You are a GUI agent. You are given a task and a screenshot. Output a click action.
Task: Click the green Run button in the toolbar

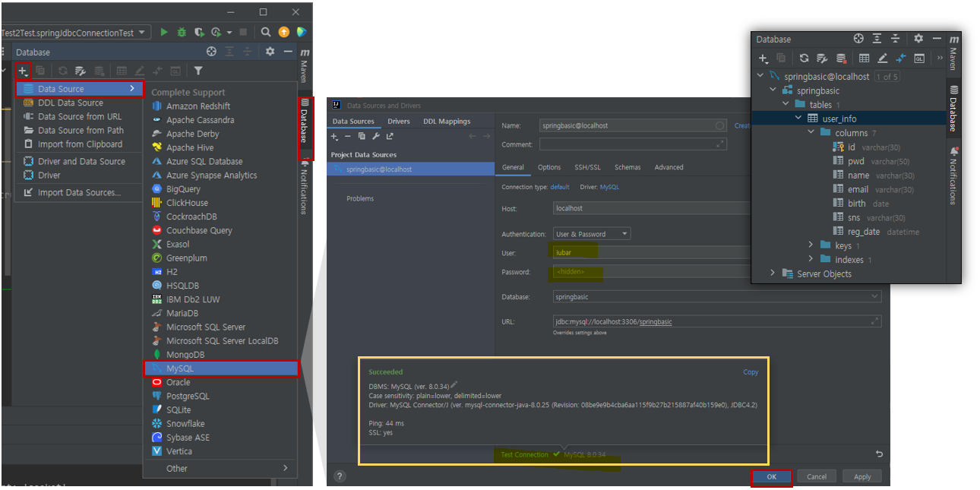click(164, 32)
